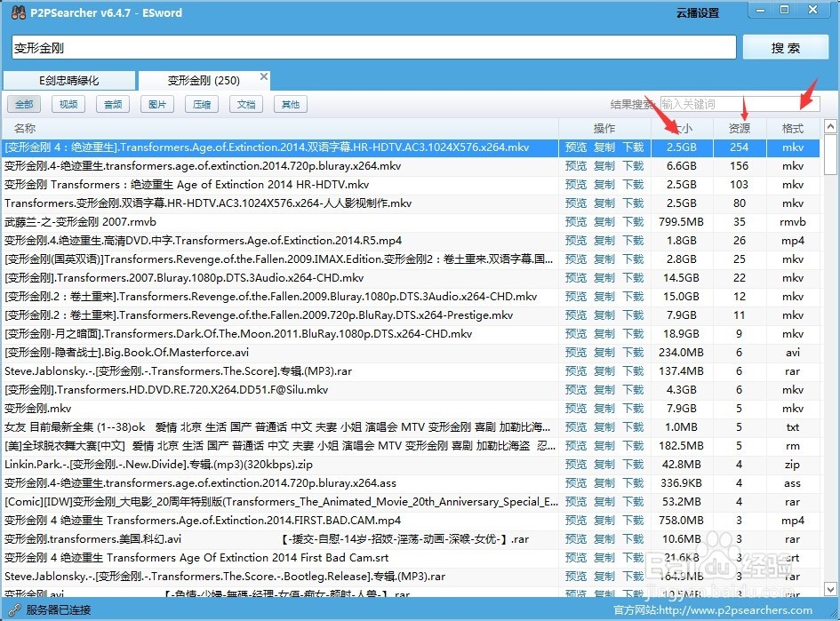Filter results by 文档

tap(246, 105)
